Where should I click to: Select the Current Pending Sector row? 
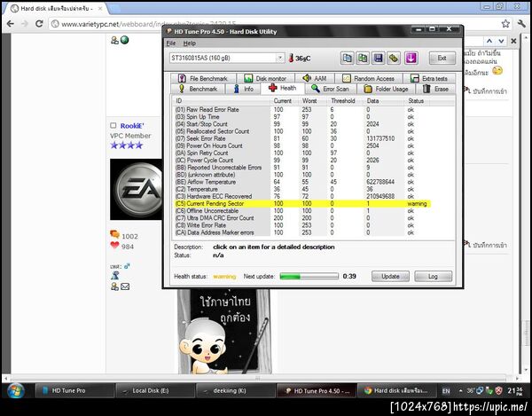coord(302,204)
